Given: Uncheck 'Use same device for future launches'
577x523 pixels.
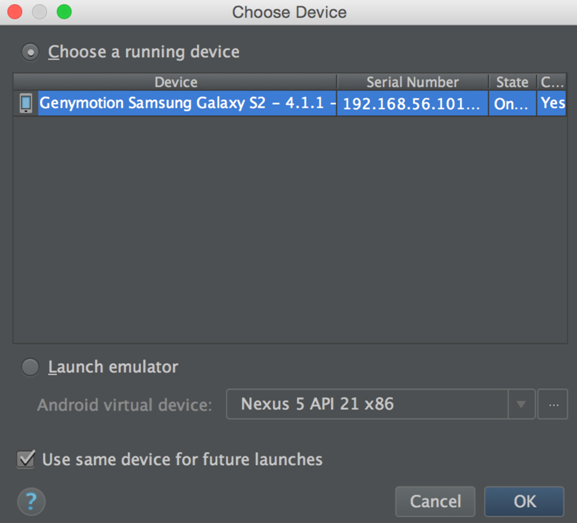Looking at the screenshot, I should click(26, 459).
